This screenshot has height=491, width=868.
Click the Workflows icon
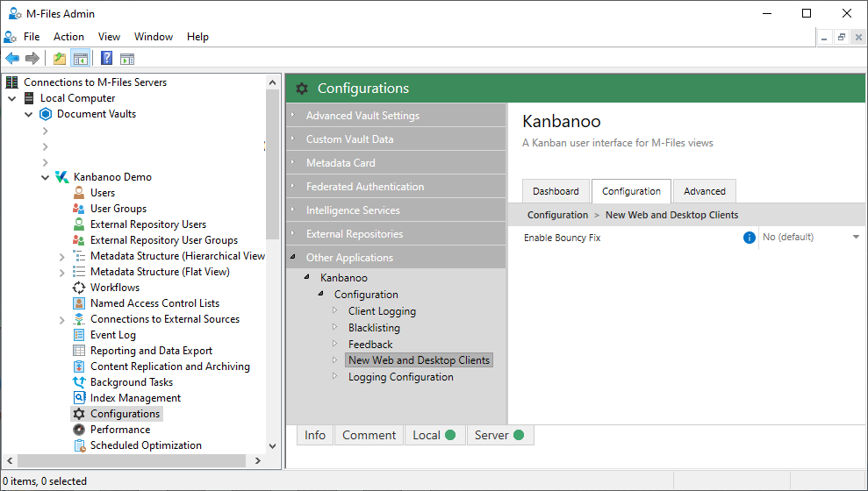(79, 288)
